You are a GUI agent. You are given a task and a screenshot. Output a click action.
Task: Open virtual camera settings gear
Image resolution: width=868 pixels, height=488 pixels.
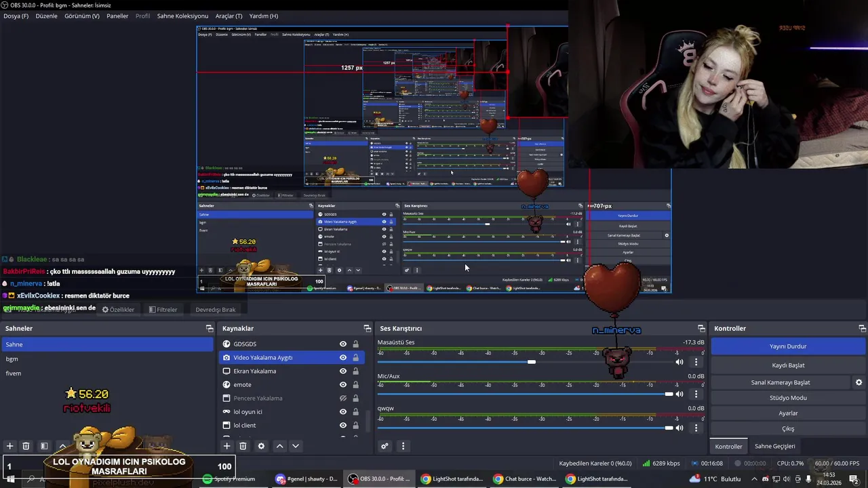click(x=859, y=382)
